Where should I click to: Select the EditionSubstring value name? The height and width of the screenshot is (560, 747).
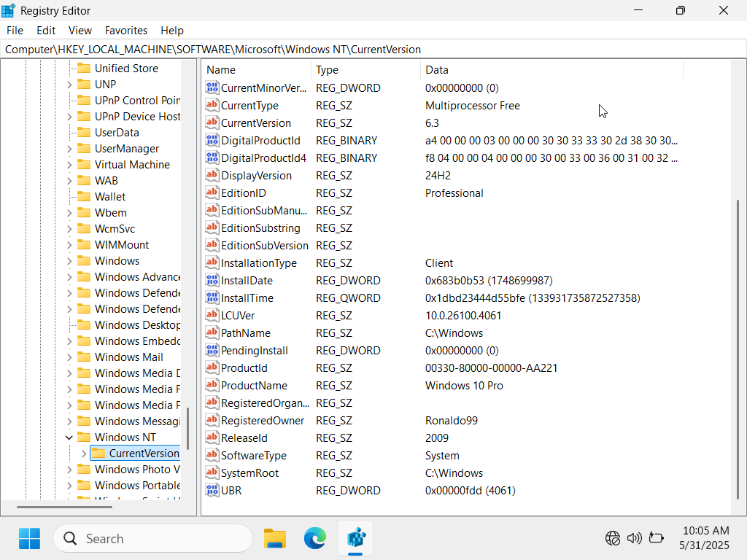[260, 228]
